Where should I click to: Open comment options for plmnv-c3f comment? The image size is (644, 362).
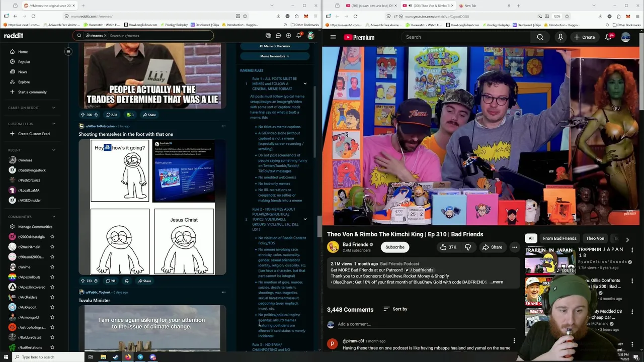click(514, 341)
